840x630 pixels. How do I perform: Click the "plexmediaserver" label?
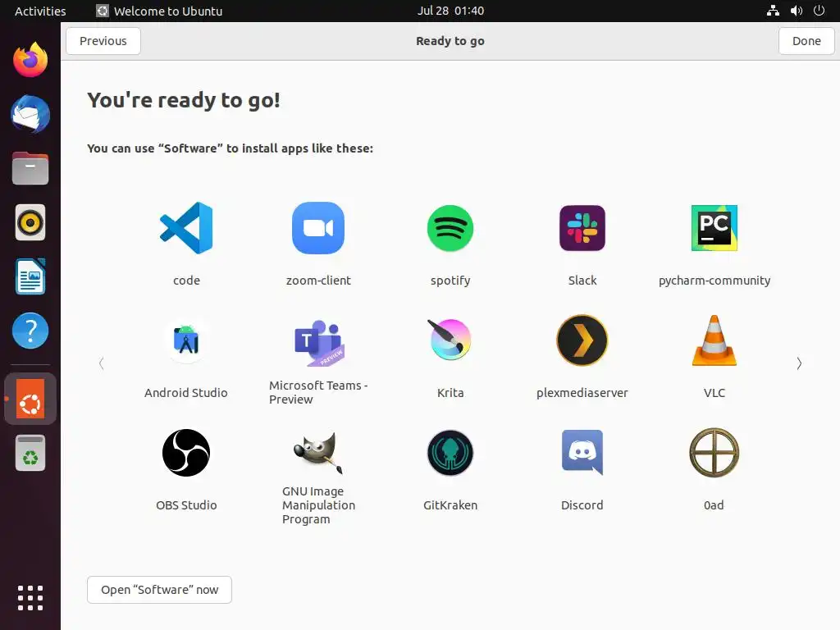(582, 393)
